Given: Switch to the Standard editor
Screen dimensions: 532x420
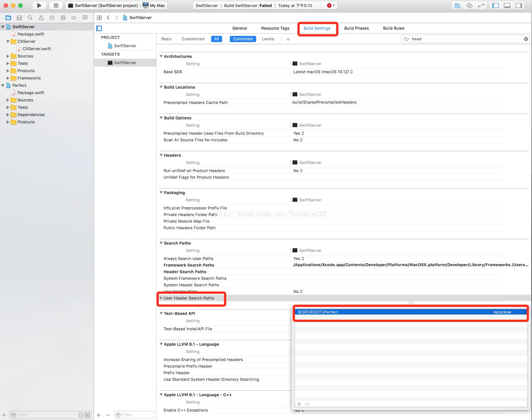Looking at the screenshot, I should [x=457, y=5].
